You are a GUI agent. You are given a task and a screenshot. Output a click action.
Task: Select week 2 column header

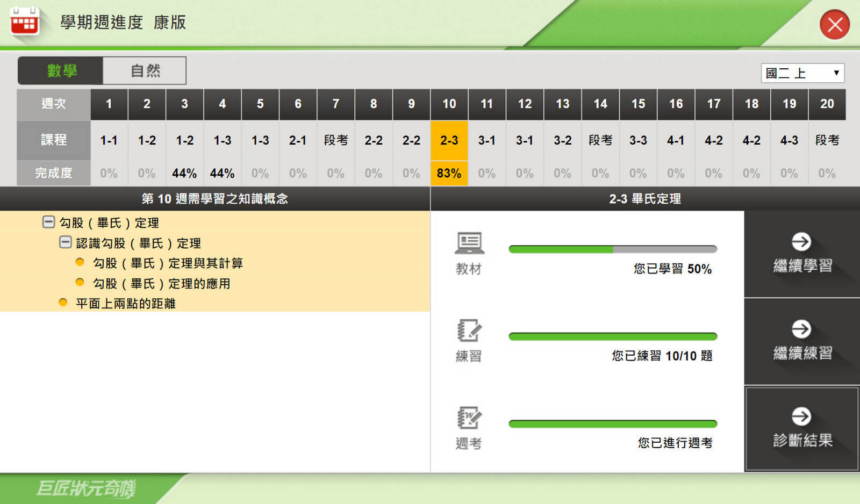tap(147, 104)
